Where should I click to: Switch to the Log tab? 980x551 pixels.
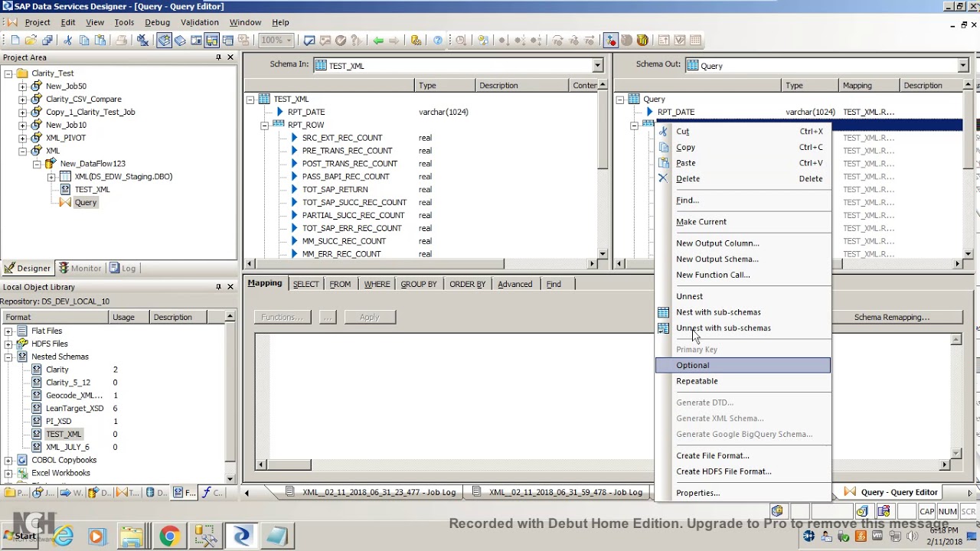pos(122,269)
